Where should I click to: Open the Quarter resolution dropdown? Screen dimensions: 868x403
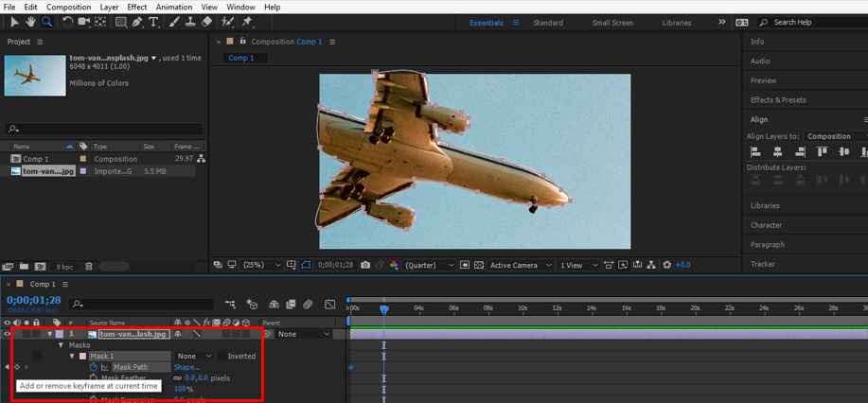(x=430, y=265)
